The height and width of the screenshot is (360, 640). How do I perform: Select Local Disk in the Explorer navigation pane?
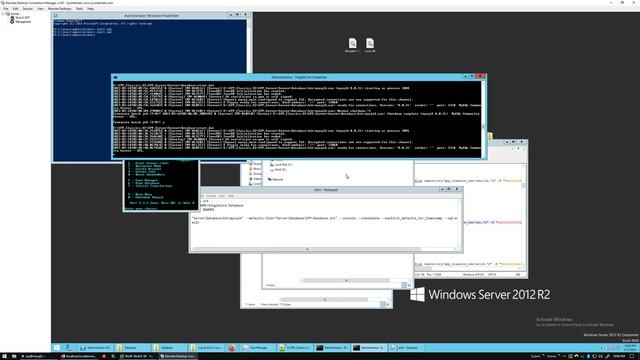pyautogui.click(x=281, y=164)
